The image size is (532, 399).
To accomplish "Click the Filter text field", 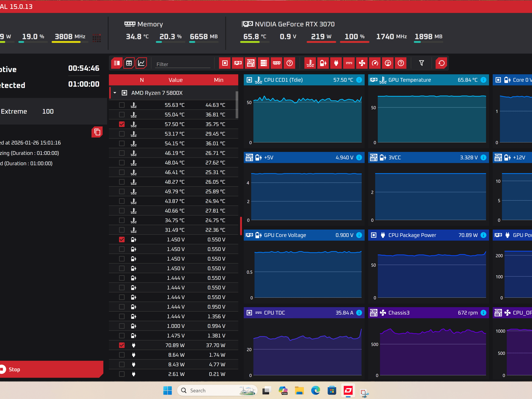I will pos(183,64).
